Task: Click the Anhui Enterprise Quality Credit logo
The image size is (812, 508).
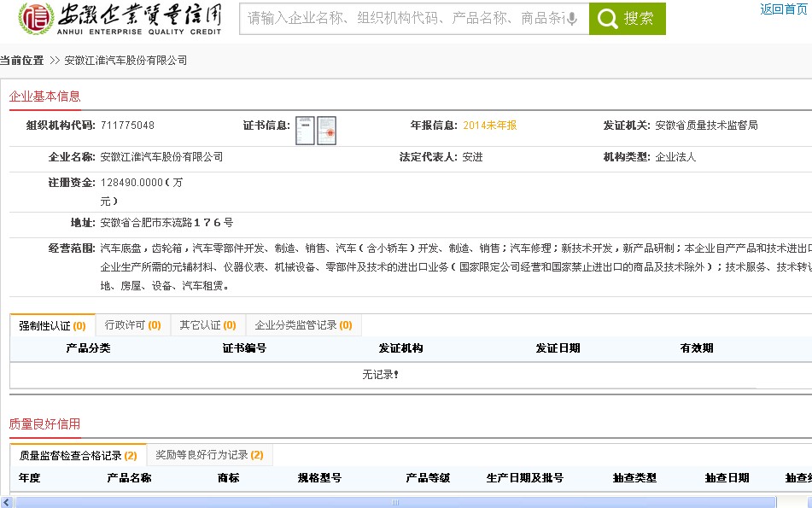Action: (120, 18)
